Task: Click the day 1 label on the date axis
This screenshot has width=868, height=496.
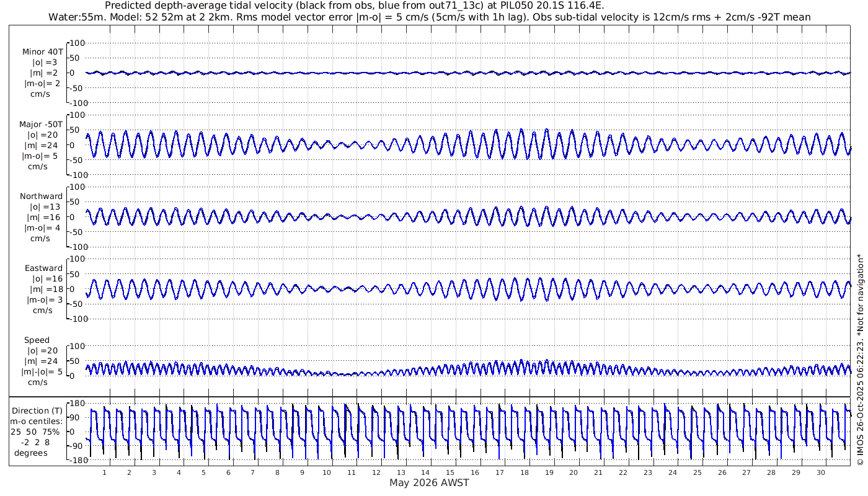Action: [x=105, y=472]
